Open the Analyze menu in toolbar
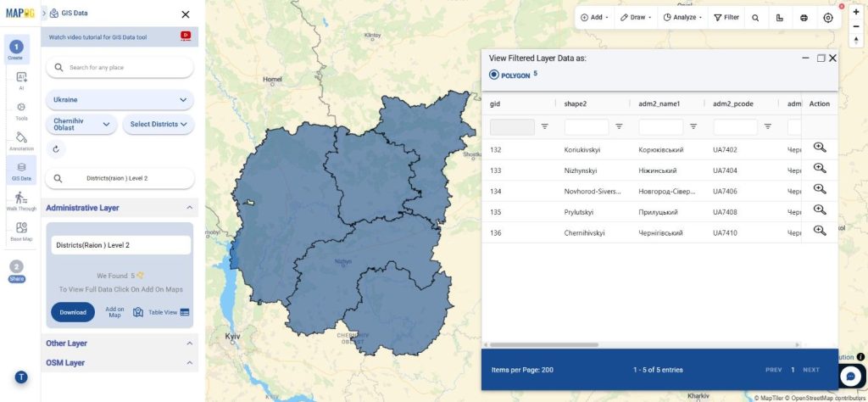This screenshot has height=402, width=868. 682,18
